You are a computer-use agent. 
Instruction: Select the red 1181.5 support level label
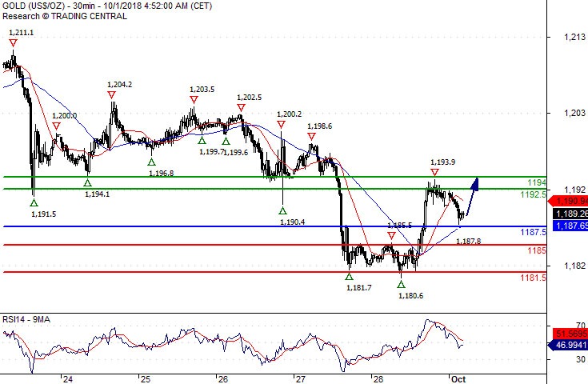[x=534, y=278]
